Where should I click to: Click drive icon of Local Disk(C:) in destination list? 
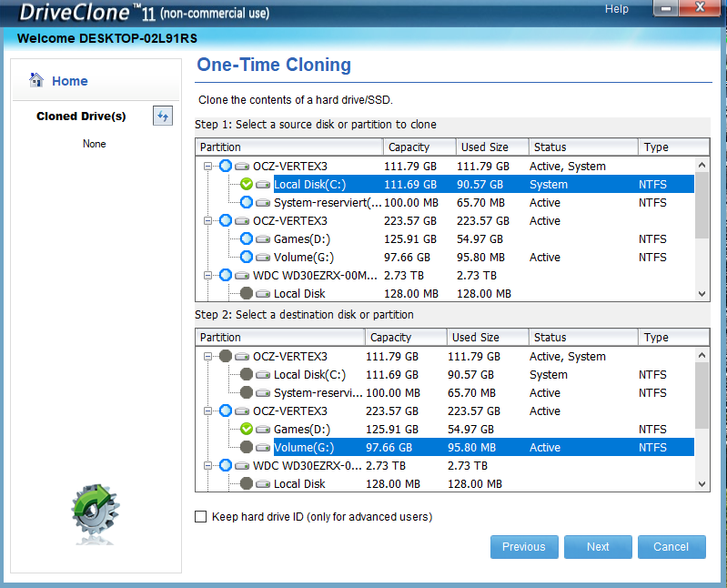[x=263, y=375]
